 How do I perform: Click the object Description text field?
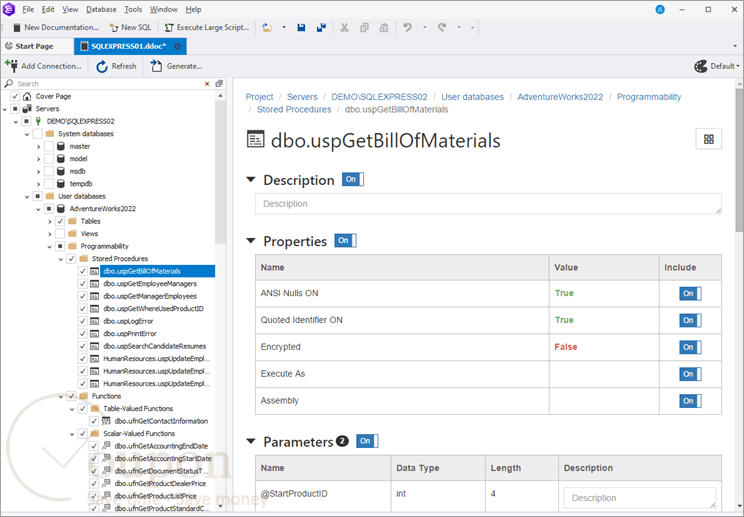coord(488,203)
